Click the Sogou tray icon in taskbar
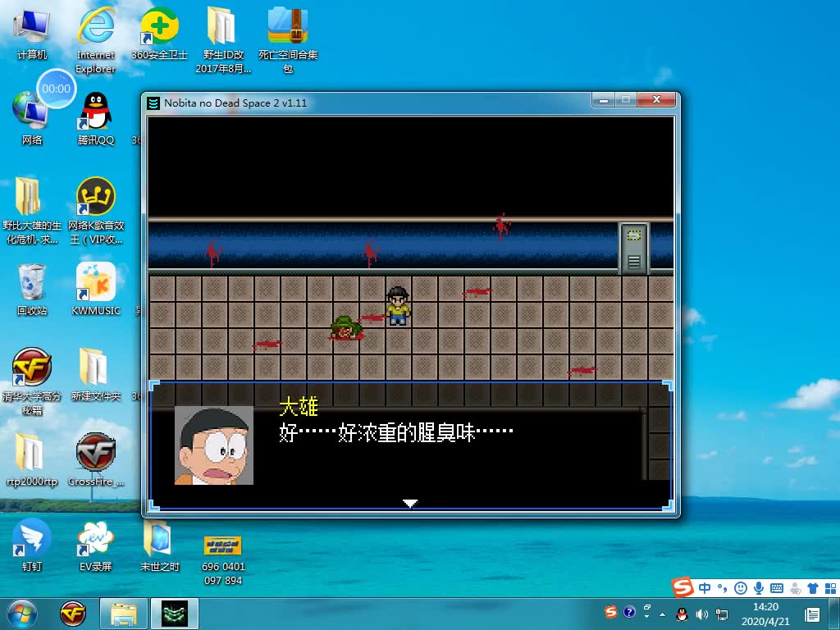Screen dimensions: 840x630 pos(610,612)
